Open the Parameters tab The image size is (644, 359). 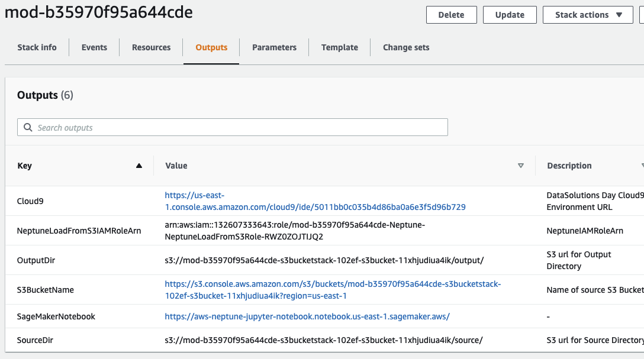[274, 47]
